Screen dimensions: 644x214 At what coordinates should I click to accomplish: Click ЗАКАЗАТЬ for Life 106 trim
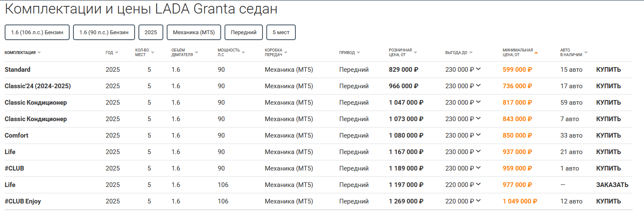[x=612, y=185]
